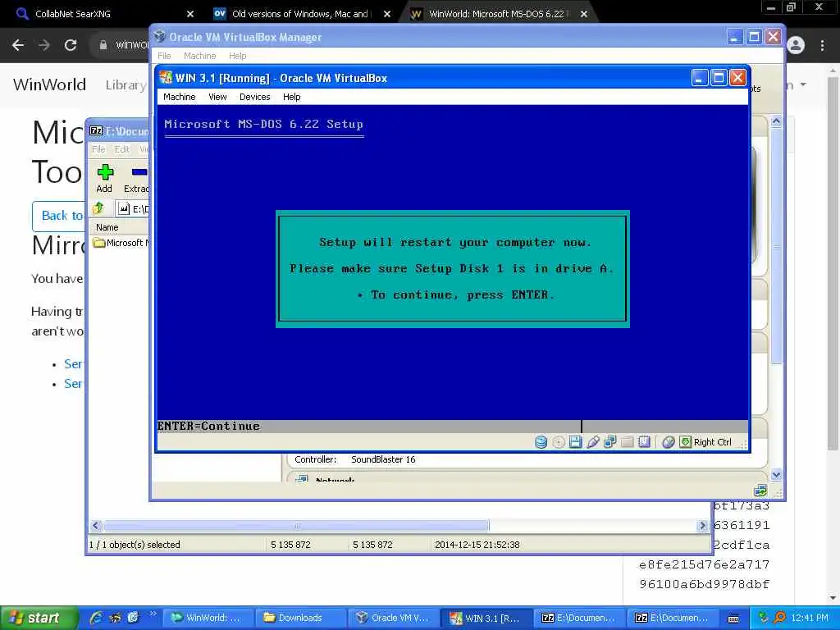Click the Windows start button
Viewport: 840px width, 630px height.
(39, 618)
